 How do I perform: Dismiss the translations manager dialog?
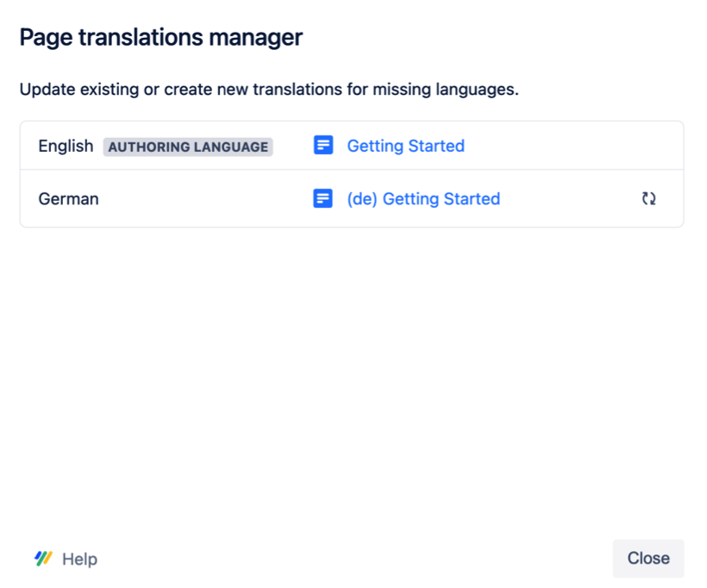648,558
